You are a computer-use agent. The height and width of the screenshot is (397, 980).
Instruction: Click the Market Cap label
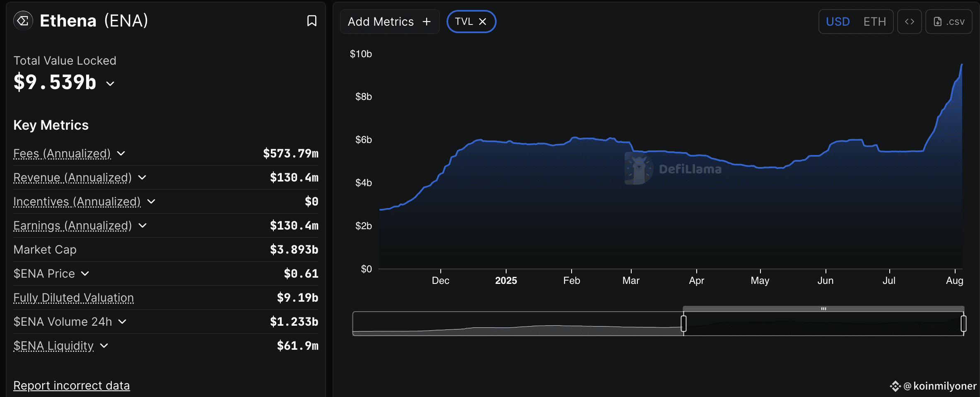[x=45, y=249]
